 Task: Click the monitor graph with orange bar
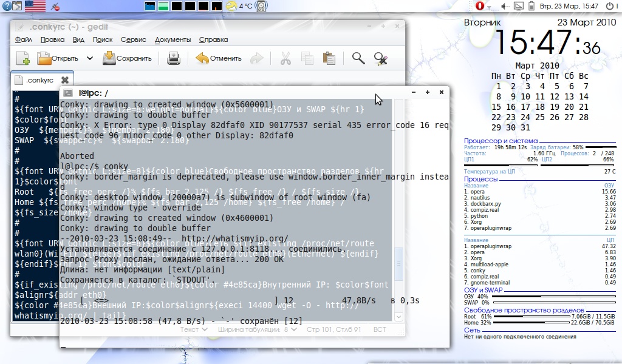click(x=216, y=6)
